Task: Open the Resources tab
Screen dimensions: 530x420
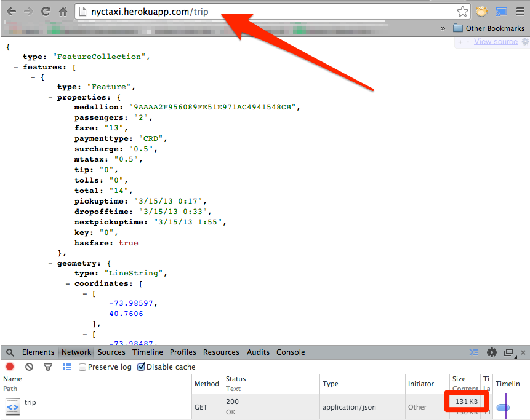Action: coord(221,352)
